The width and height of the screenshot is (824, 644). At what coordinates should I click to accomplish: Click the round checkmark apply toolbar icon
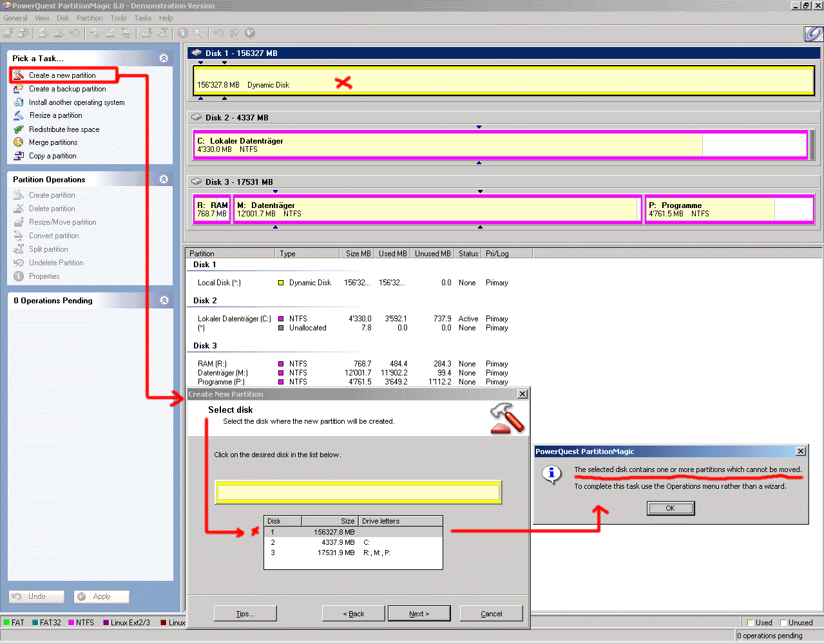click(250, 33)
